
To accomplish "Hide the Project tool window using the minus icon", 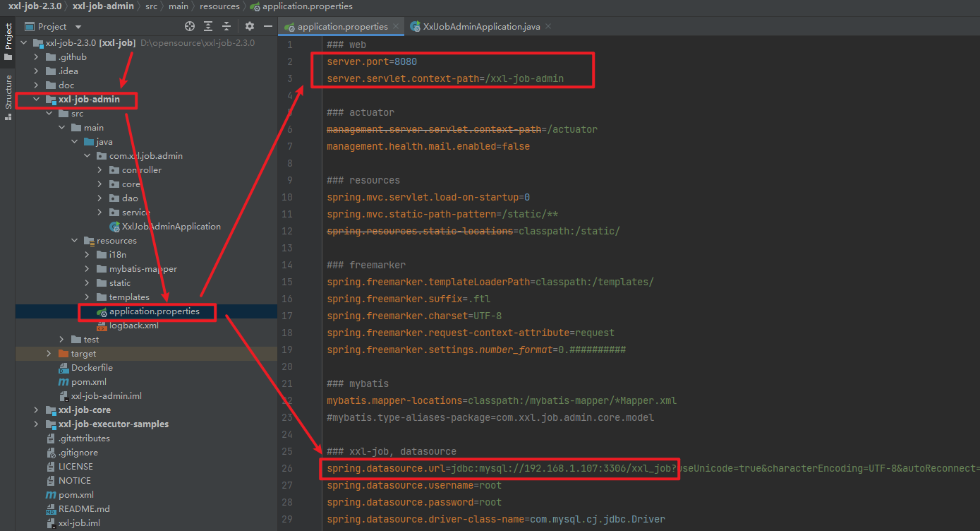I will tap(268, 26).
